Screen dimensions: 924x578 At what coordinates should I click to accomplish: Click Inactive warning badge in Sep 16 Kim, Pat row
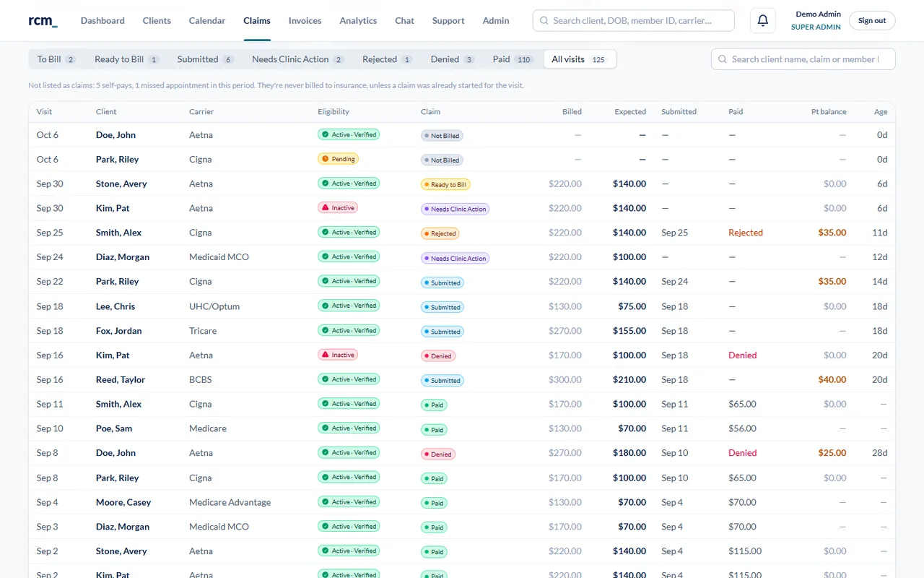(338, 355)
